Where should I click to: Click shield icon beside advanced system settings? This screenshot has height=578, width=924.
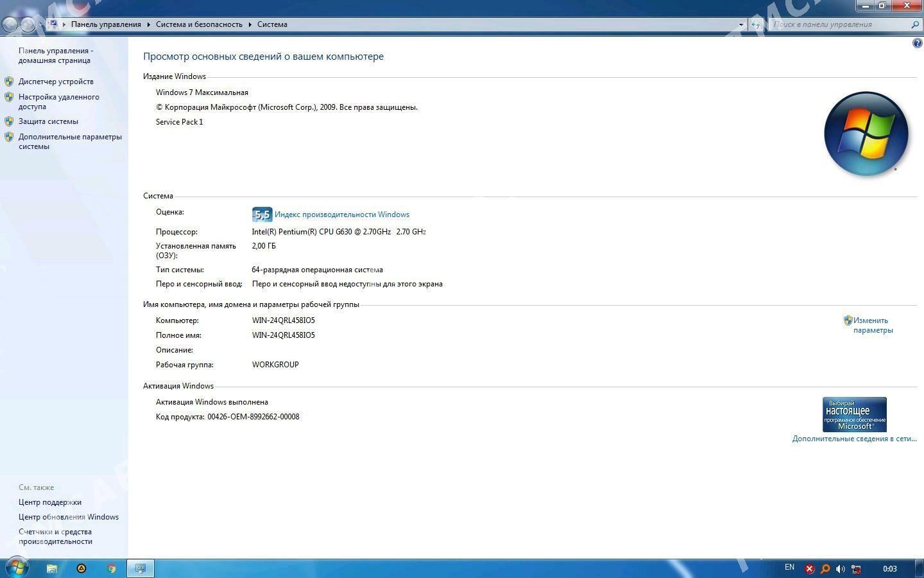pos(9,137)
